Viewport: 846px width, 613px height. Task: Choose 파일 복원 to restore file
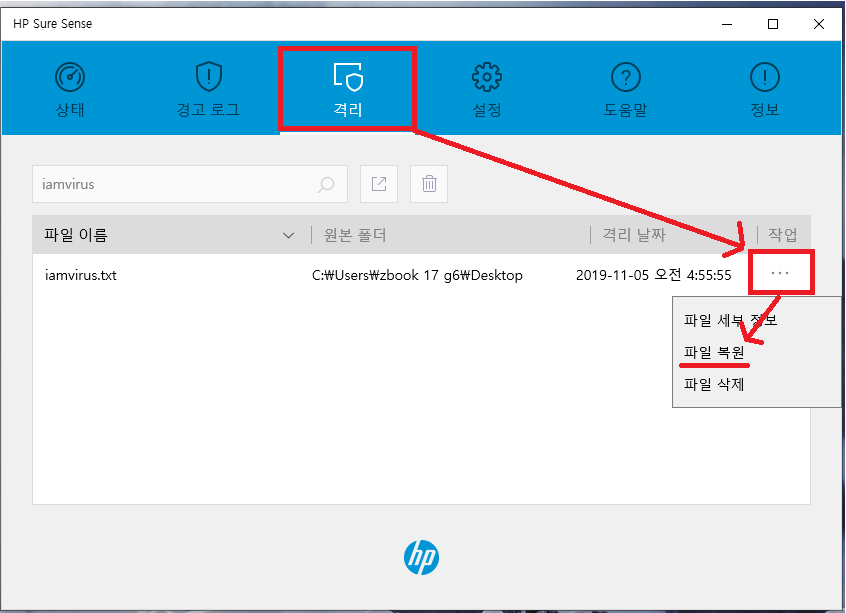click(x=714, y=352)
